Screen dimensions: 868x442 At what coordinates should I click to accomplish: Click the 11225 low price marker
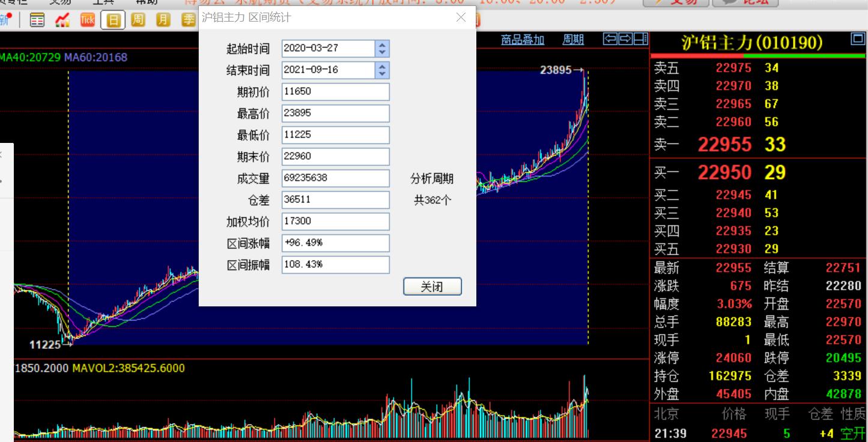(46, 345)
